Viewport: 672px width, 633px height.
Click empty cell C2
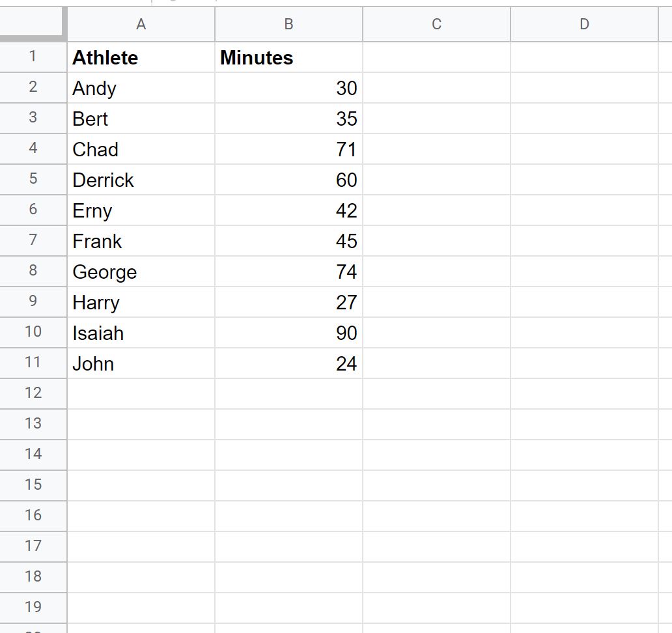coord(436,88)
